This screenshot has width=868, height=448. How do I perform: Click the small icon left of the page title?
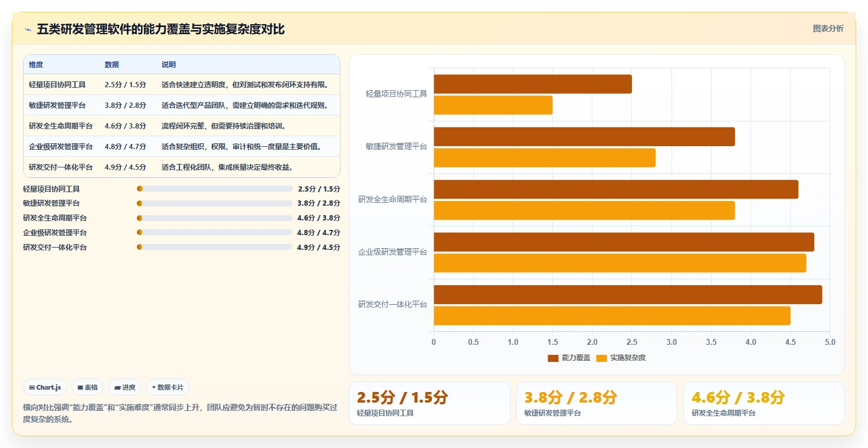[x=28, y=29]
